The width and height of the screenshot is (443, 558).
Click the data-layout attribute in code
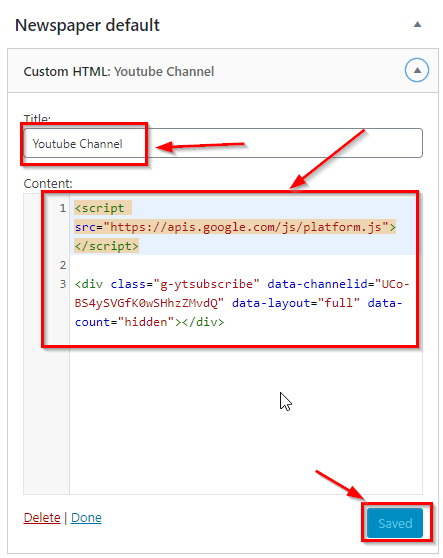271,303
